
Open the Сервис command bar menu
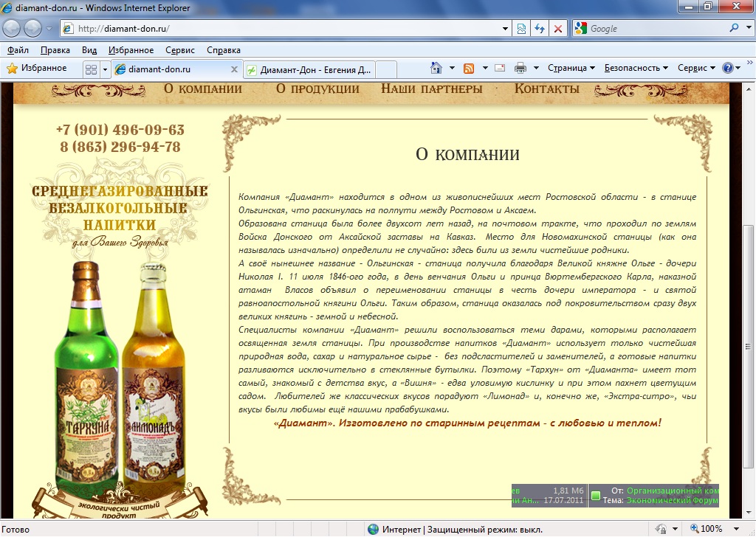tap(696, 68)
